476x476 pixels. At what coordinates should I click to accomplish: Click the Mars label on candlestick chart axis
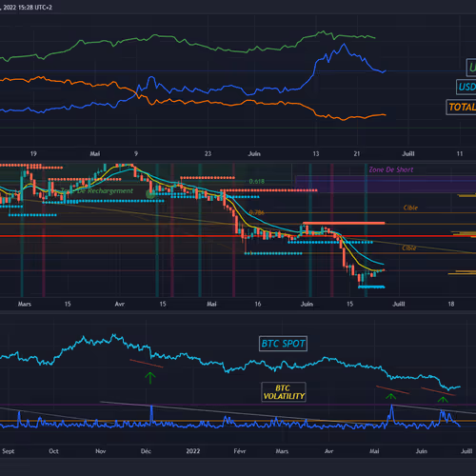tap(25, 304)
